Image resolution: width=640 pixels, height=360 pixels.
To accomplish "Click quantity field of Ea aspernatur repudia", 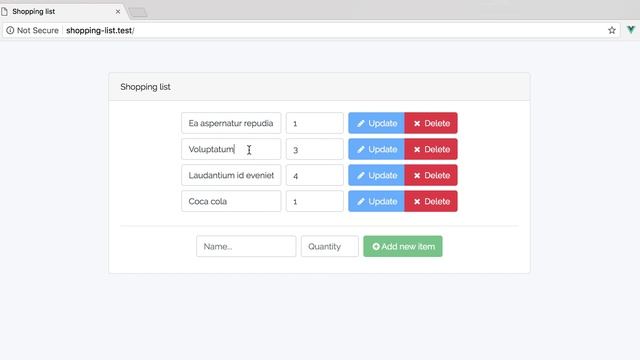I will pyautogui.click(x=315, y=123).
